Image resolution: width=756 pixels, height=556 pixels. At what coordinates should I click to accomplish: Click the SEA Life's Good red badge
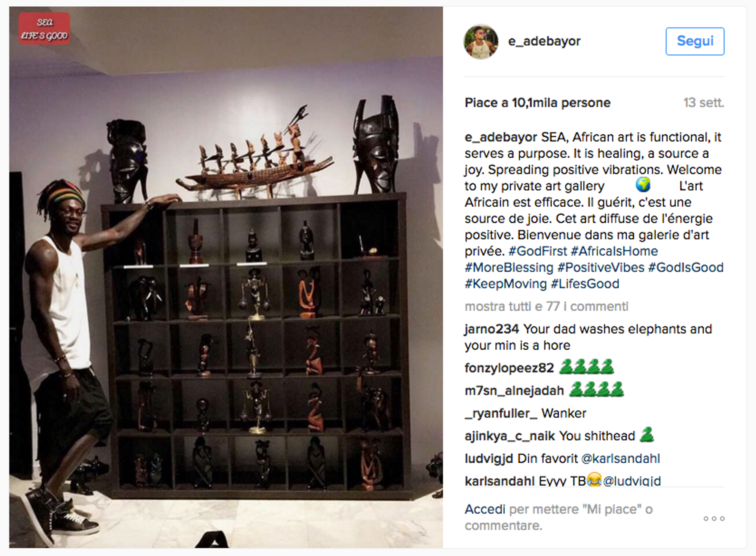tap(44, 29)
